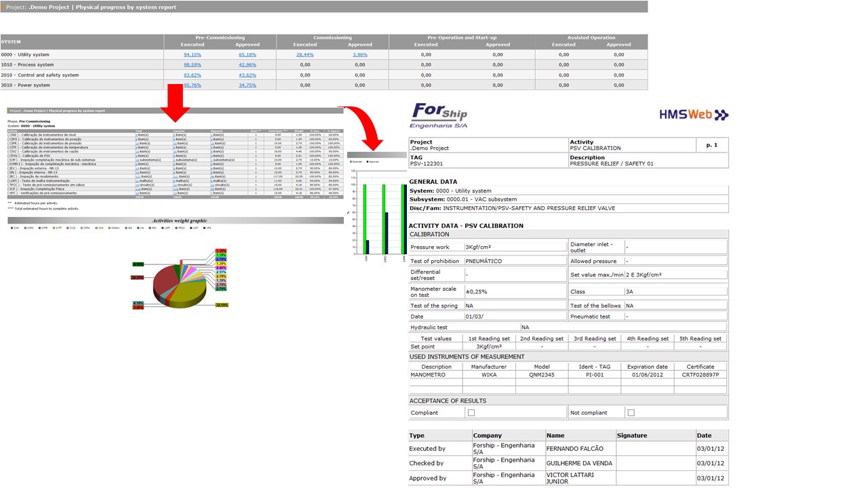Click the Pre-Commissioning column group header
This screenshot has height=488, width=868.
point(220,37)
